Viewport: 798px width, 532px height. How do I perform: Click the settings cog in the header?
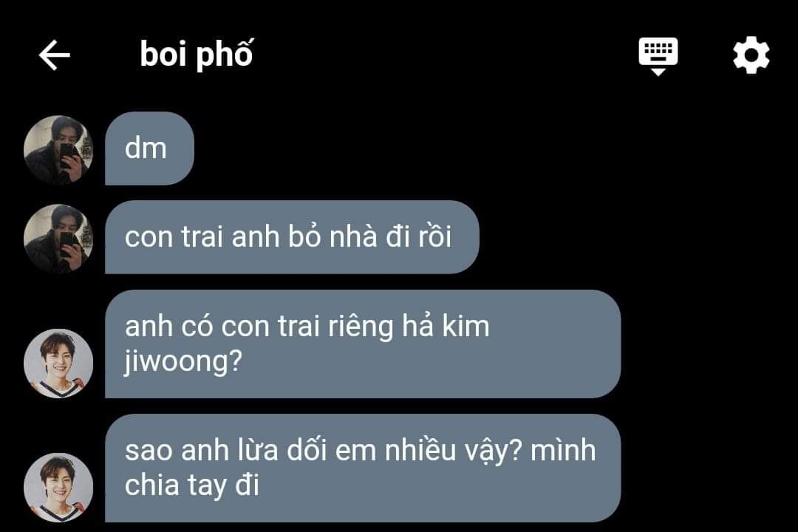pos(751,55)
